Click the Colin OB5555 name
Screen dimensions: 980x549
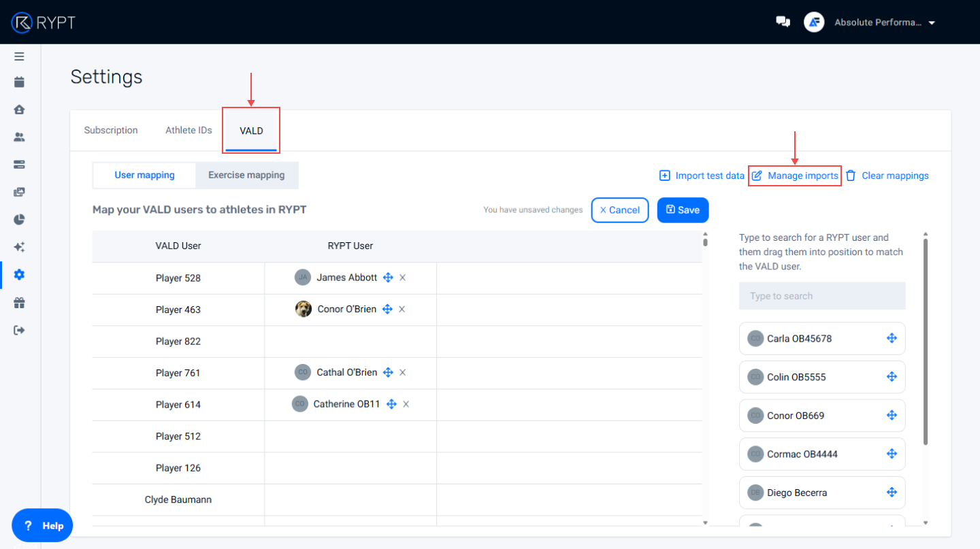[x=796, y=377]
